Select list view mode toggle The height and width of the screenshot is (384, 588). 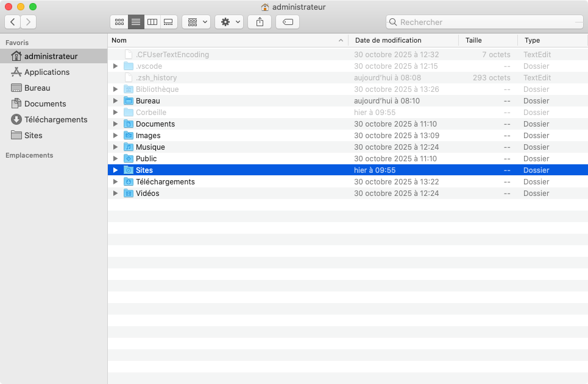pos(136,22)
